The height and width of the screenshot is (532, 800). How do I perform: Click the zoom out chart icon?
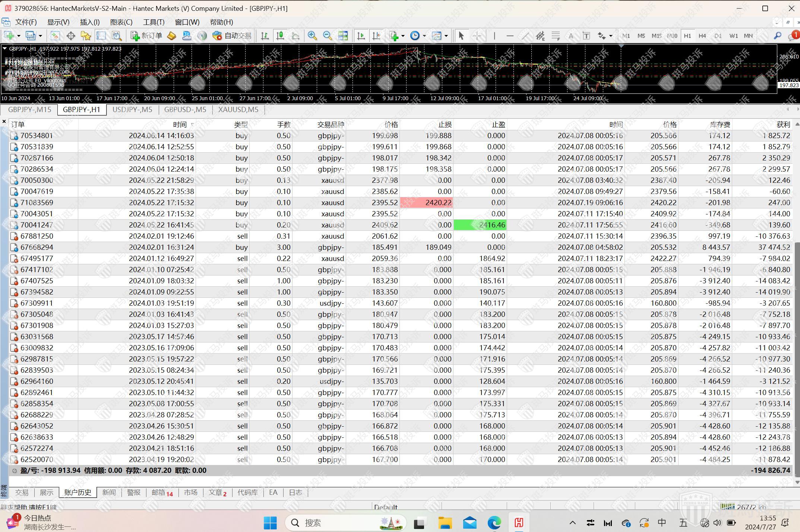click(327, 36)
